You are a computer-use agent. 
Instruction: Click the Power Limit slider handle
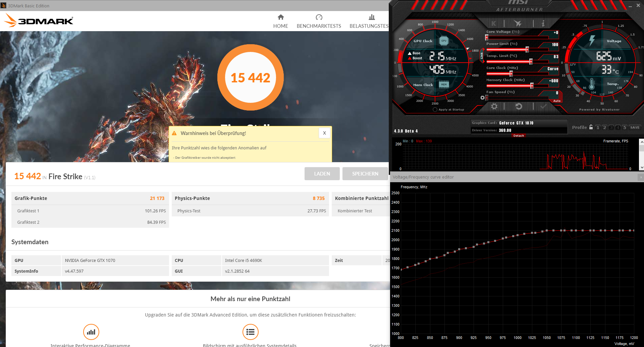(527, 50)
